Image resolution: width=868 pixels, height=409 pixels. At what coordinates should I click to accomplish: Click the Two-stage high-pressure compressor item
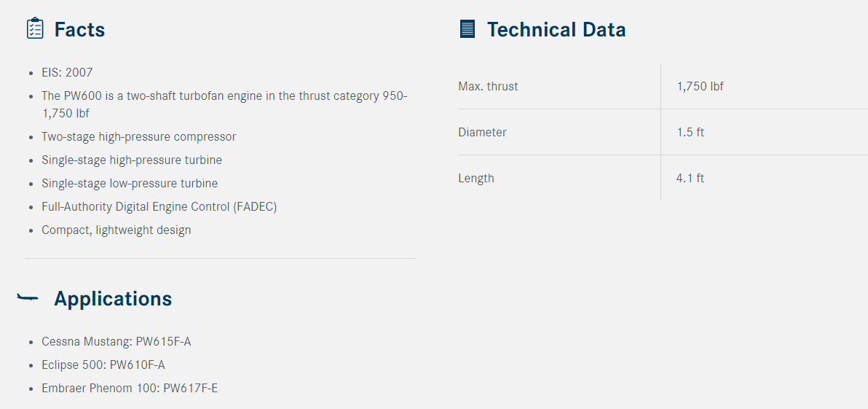(139, 137)
